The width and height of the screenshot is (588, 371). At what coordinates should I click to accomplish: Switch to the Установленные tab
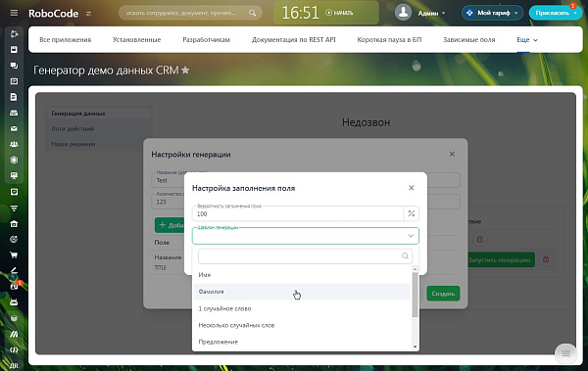tap(137, 40)
